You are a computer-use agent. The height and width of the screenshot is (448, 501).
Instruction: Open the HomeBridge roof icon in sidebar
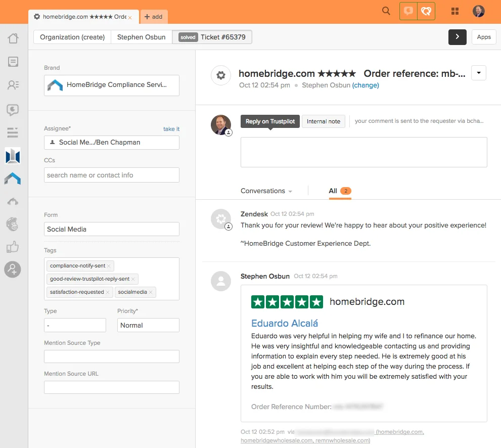(13, 178)
